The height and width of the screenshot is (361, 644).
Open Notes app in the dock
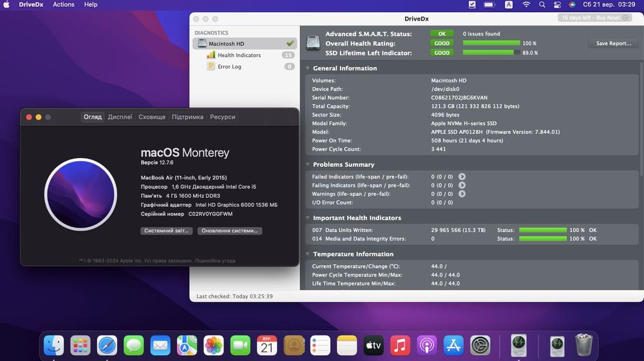point(347,345)
